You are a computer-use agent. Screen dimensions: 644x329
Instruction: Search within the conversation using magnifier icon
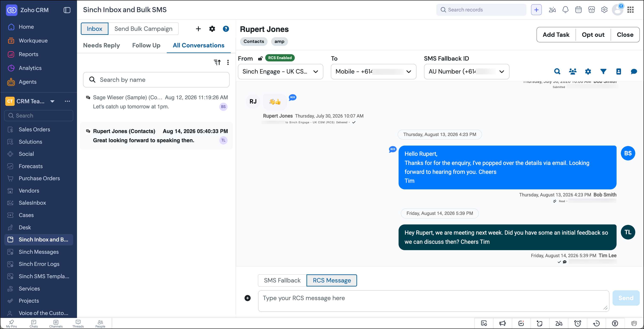coord(557,71)
